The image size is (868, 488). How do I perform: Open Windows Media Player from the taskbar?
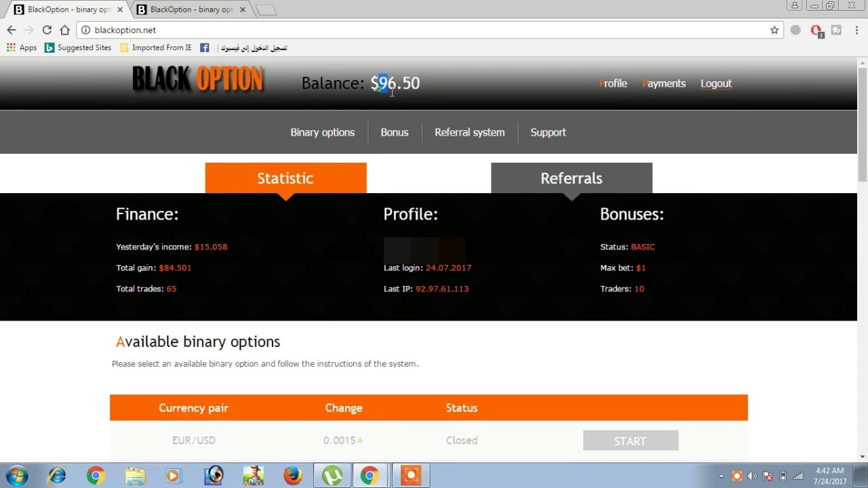click(174, 476)
